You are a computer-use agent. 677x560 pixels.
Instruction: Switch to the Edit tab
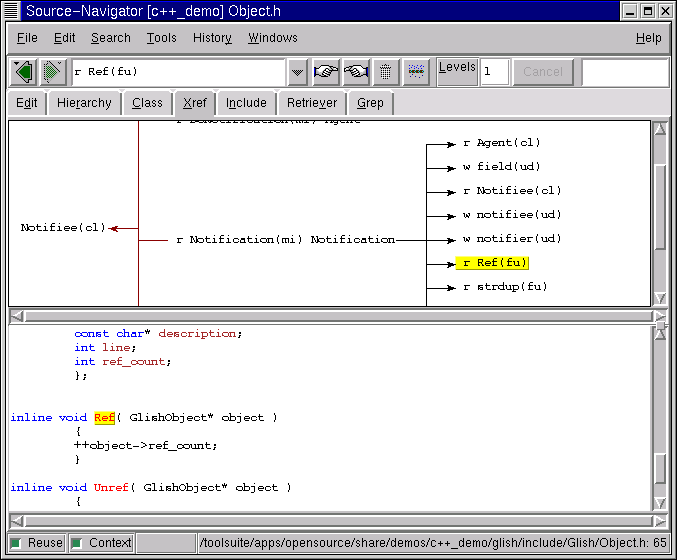[x=27, y=103]
